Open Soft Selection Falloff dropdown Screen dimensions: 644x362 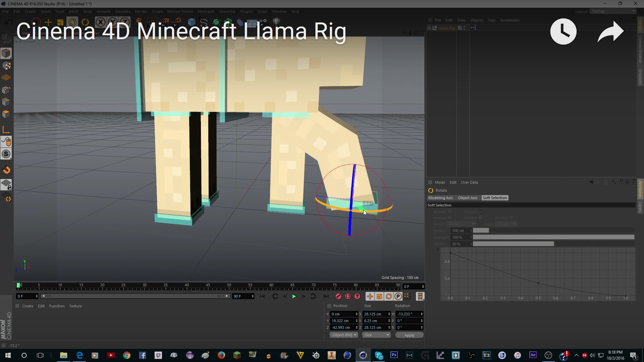pos(462,224)
